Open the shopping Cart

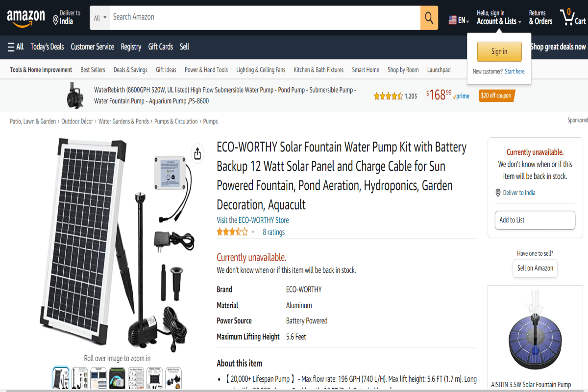(x=572, y=17)
